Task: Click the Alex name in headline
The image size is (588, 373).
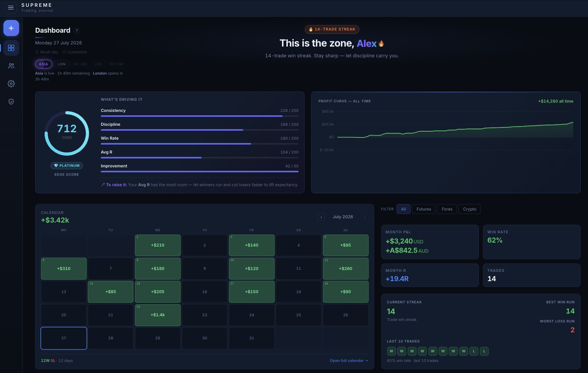Action: [x=366, y=43]
